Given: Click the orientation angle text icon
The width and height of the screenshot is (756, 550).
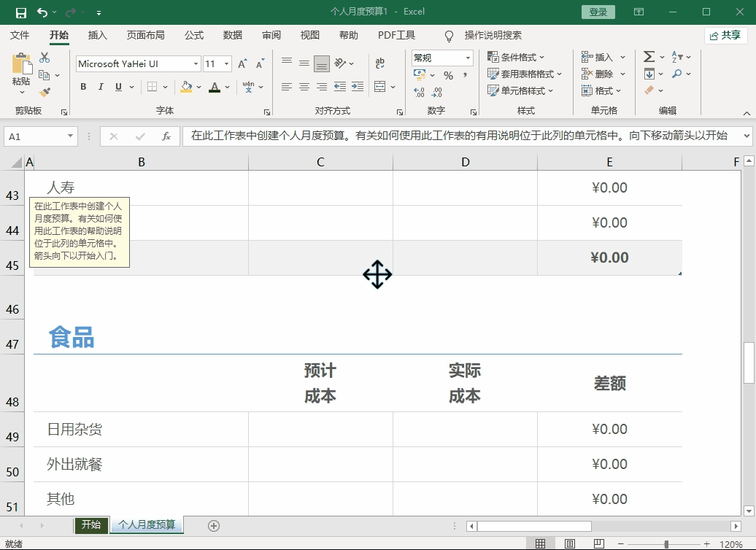Looking at the screenshot, I should [x=340, y=63].
